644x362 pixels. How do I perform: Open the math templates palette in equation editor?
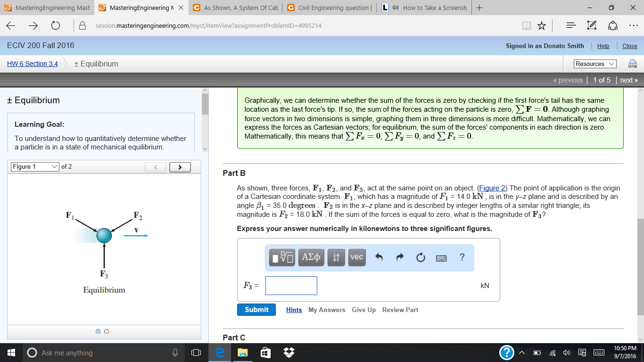[281, 257]
